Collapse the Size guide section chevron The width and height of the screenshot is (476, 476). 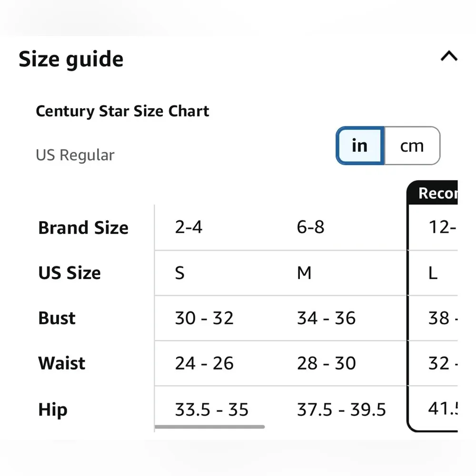click(449, 57)
